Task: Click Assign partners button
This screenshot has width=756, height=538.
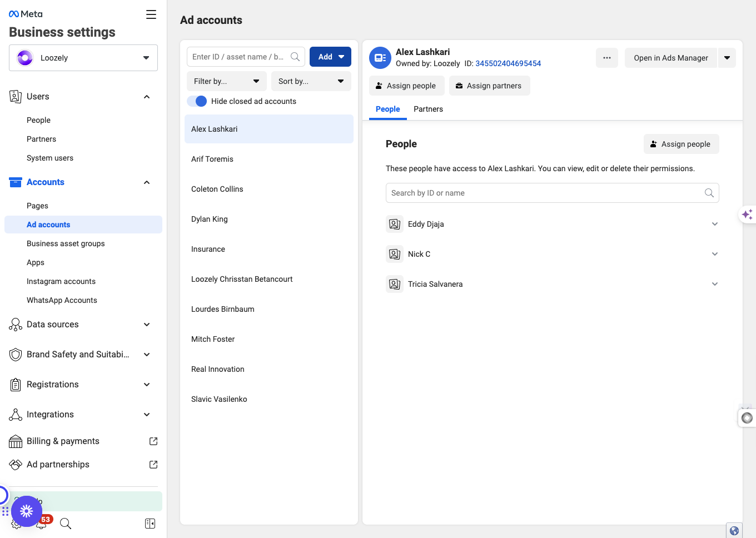Action: click(x=490, y=86)
